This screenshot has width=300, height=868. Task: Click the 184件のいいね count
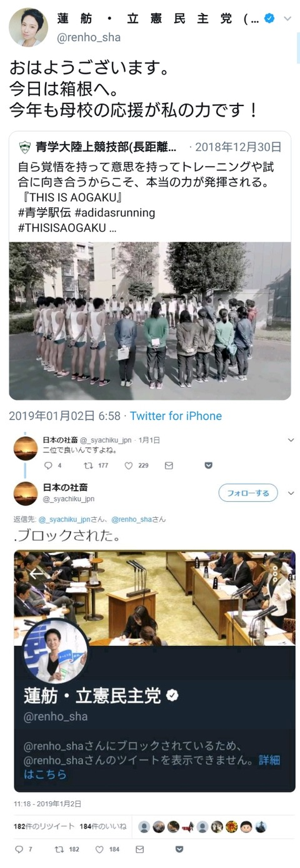point(103,826)
